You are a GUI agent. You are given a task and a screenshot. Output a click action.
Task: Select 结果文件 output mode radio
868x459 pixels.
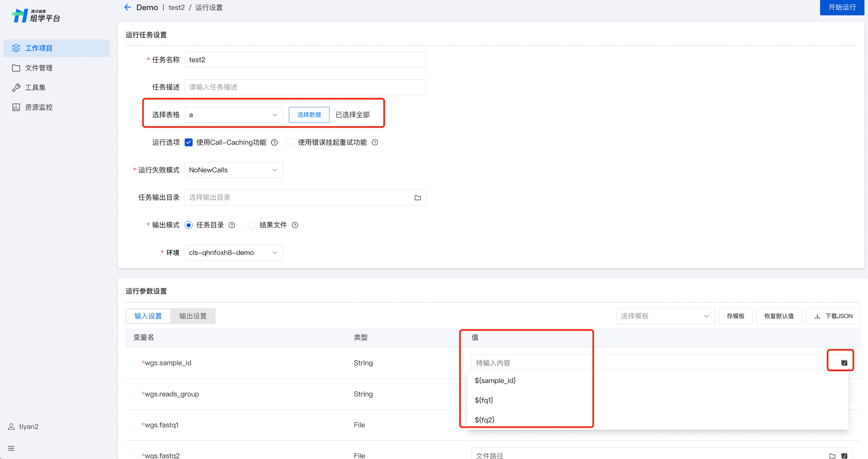251,225
